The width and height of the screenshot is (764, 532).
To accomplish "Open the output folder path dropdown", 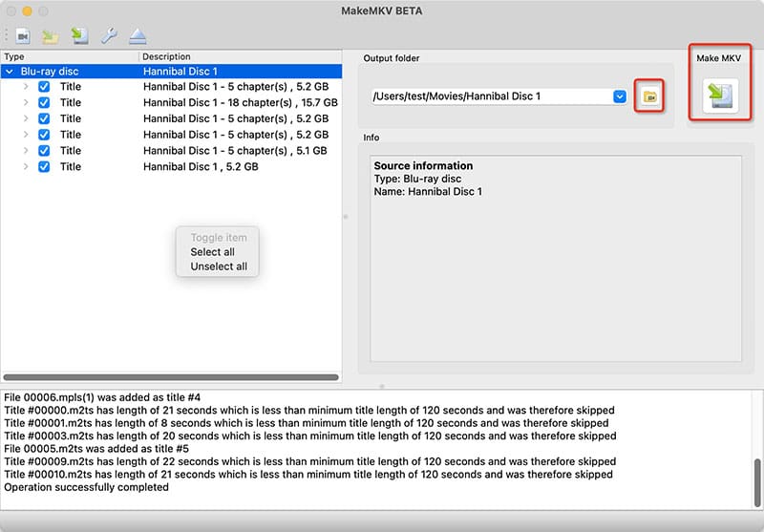I will [619, 96].
